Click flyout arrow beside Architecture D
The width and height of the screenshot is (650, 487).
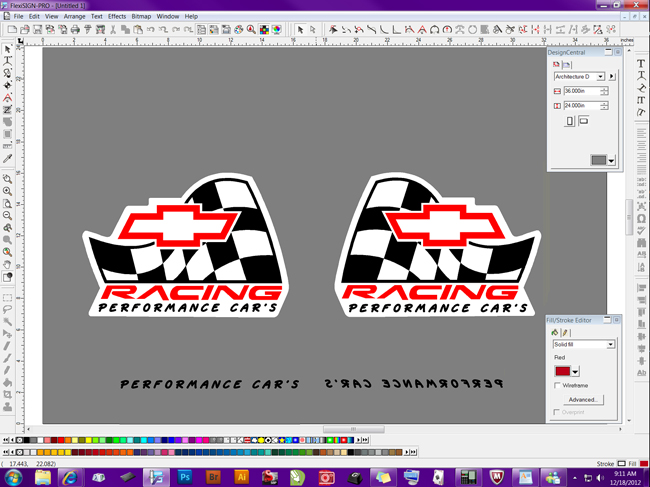coord(612,77)
